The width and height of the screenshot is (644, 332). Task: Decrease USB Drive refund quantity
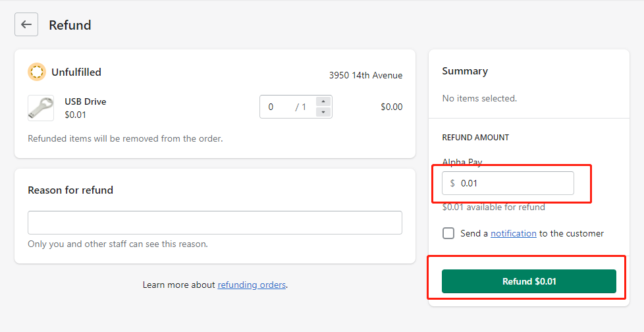click(323, 112)
